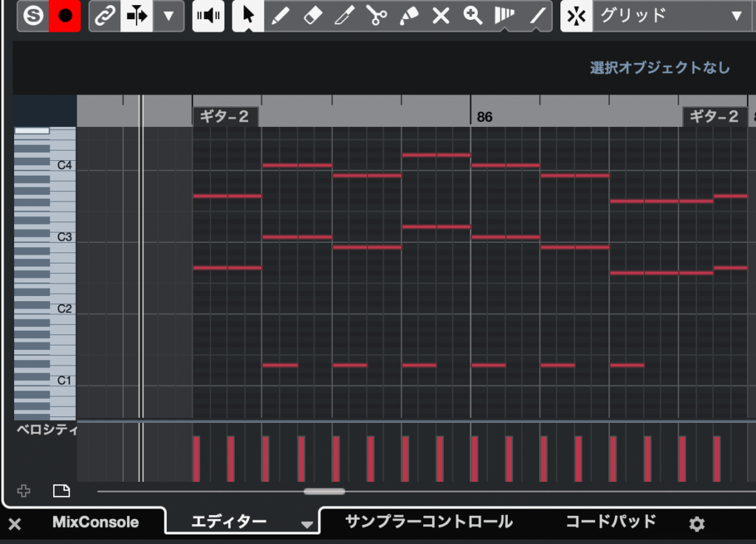Image resolution: width=756 pixels, height=544 pixels.
Task: Choose the Glue tool
Action: tap(409, 16)
